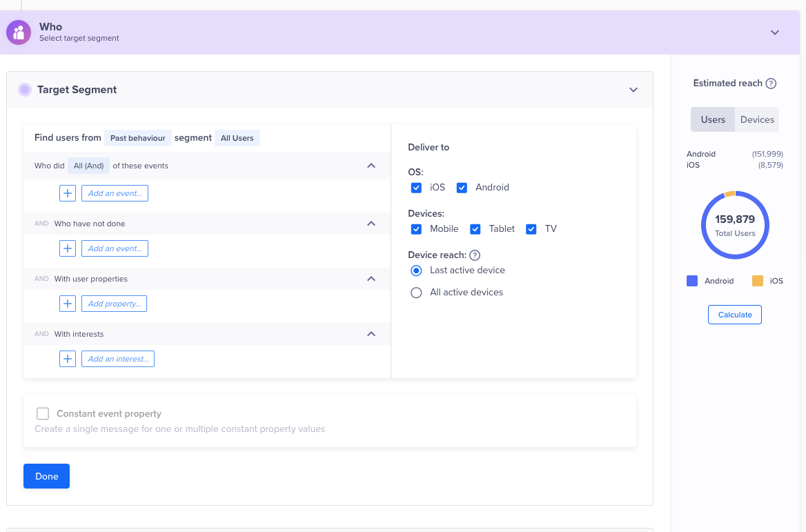The image size is (806, 532).
Task: Click plus icon under With interests
Action: [x=68, y=359]
